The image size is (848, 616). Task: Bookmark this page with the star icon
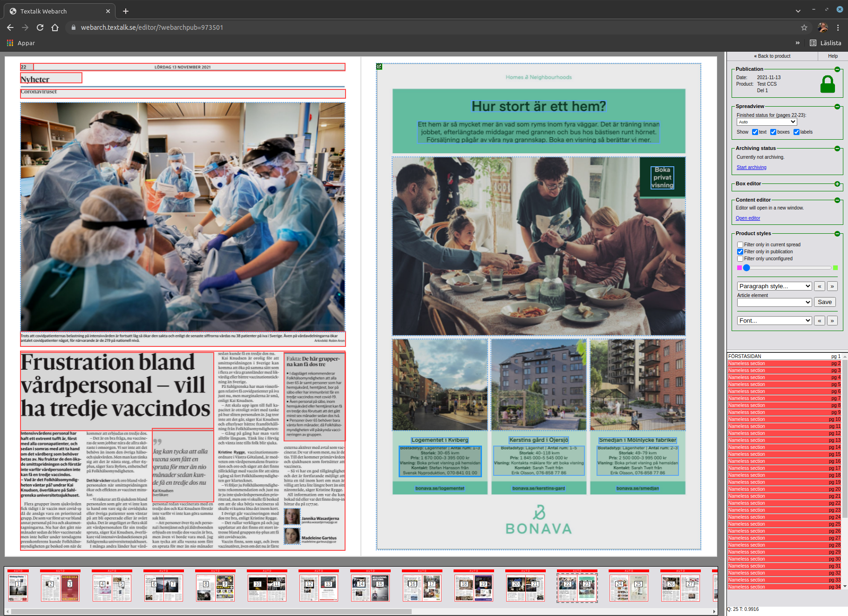[804, 27]
